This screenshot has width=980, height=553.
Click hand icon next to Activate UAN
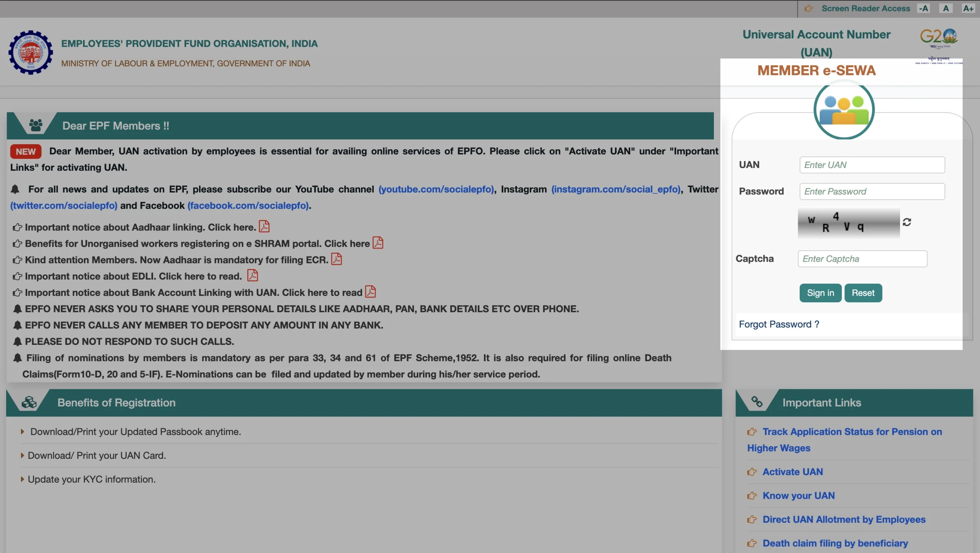pos(752,472)
